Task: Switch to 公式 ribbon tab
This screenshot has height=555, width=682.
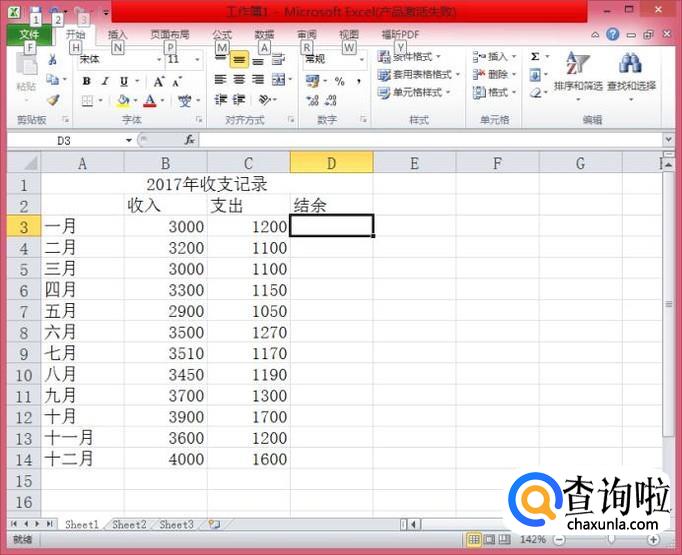Action: pos(222,34)
